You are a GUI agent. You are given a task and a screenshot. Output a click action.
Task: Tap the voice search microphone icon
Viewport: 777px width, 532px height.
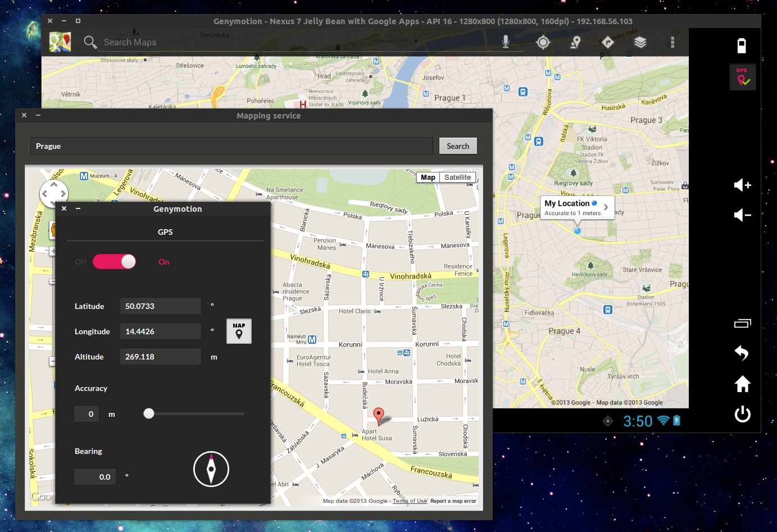tap(506, 42)
